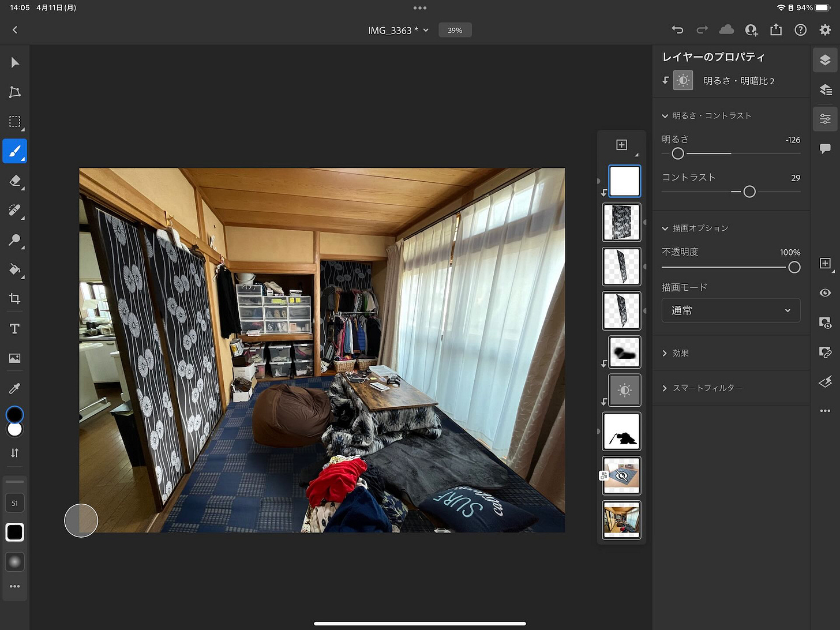Select the Move tool
Image resolution: width=840 pixels, height=630 pixels.
click(x=14, y=62)
